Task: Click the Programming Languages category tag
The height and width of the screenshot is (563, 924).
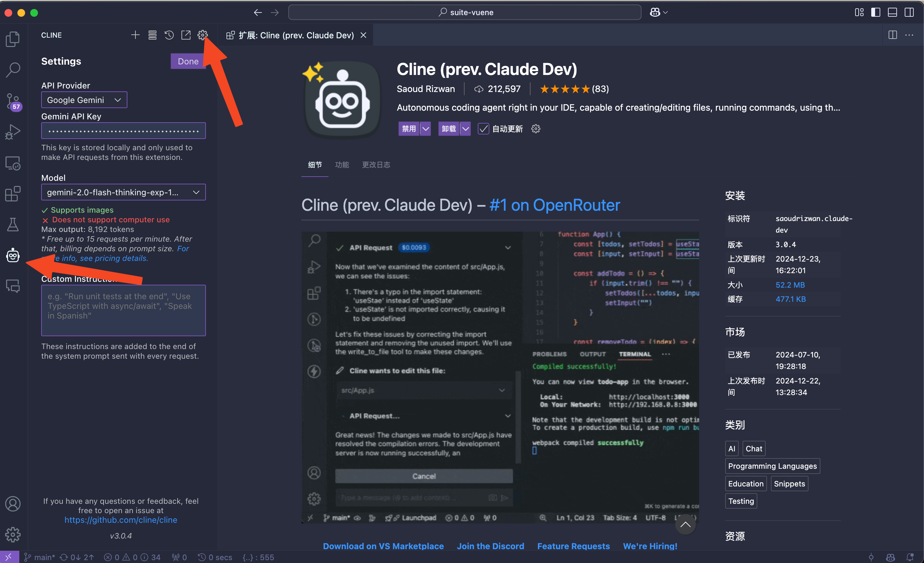Action: 772,466
